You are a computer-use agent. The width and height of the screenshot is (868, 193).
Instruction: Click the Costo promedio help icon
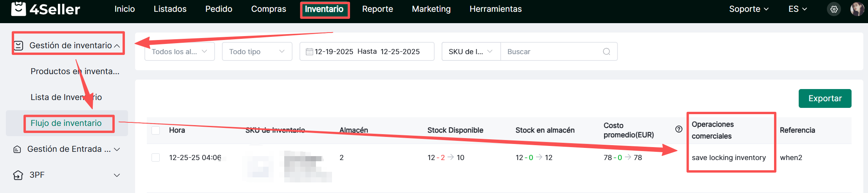click(x=679, y=129)
